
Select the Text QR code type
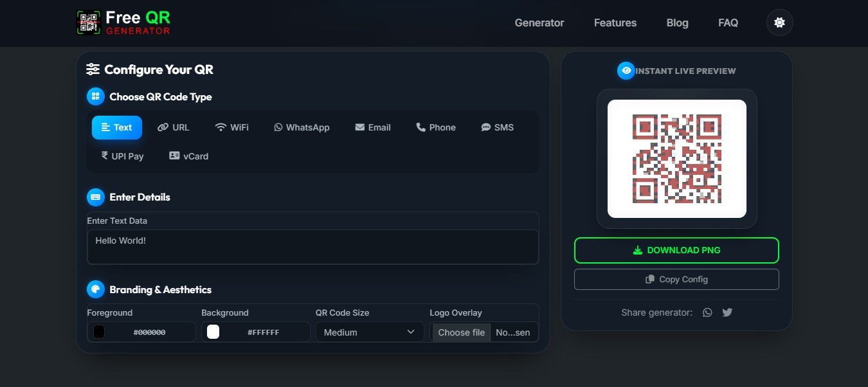[x=117, y=127]
